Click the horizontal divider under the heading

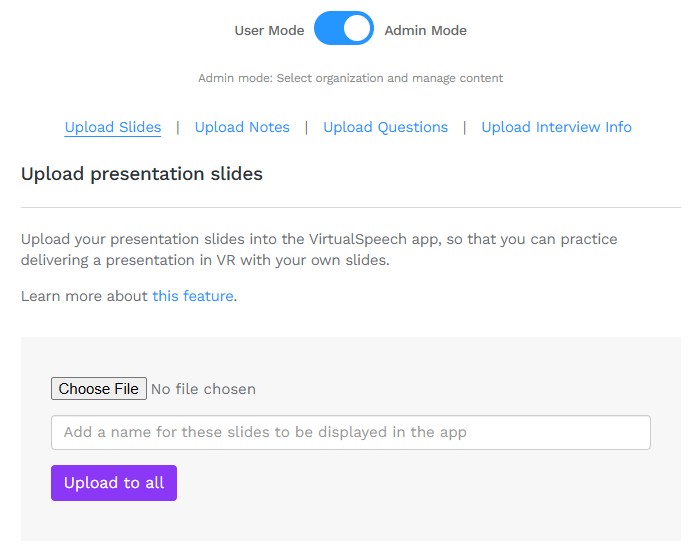(351, 207)
